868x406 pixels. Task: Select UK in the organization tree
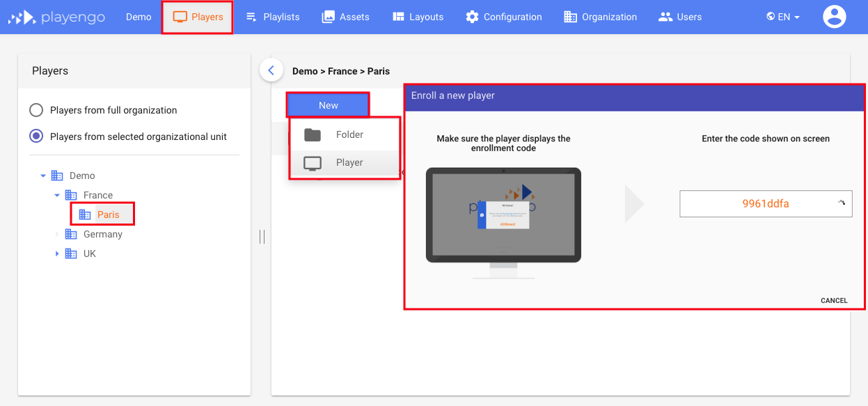point(90,253)
